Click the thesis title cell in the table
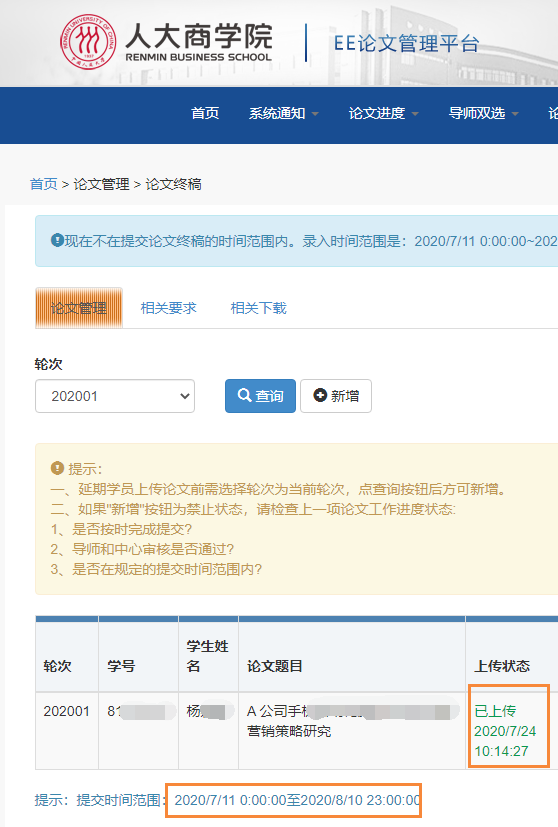The width and height of the screenshot is (558, 827). tap(352, 731)
